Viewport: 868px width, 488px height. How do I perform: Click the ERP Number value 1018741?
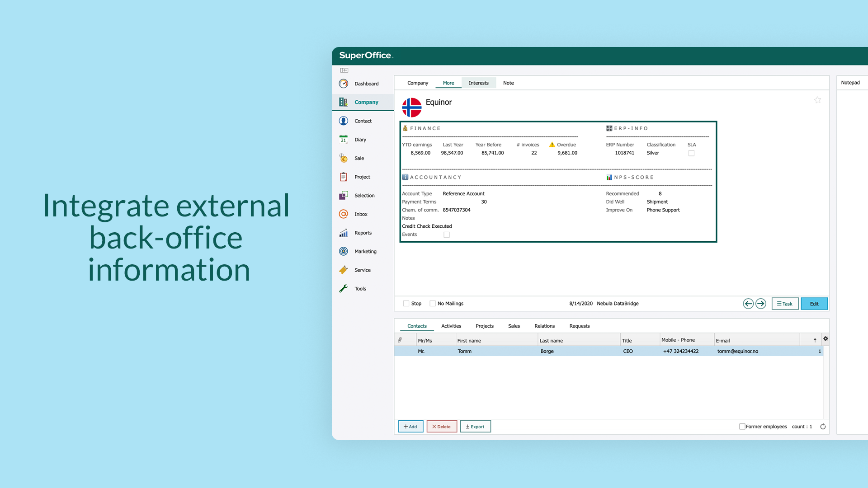point(624,153)
